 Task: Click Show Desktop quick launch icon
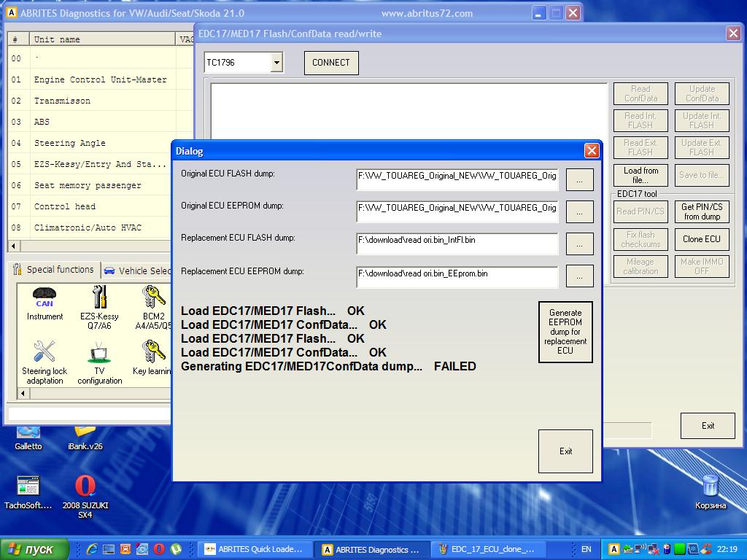[109, 549]
